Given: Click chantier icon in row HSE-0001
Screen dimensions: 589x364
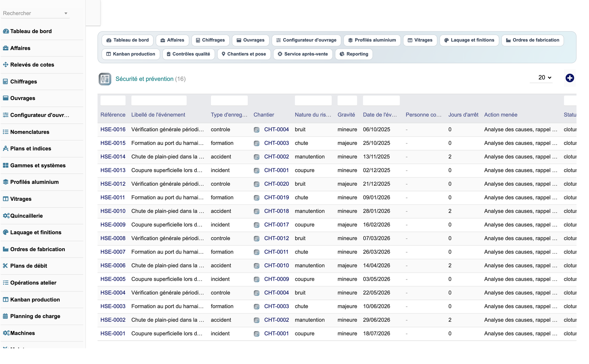Looking at the screenshot, I should (x=256, y=334).
